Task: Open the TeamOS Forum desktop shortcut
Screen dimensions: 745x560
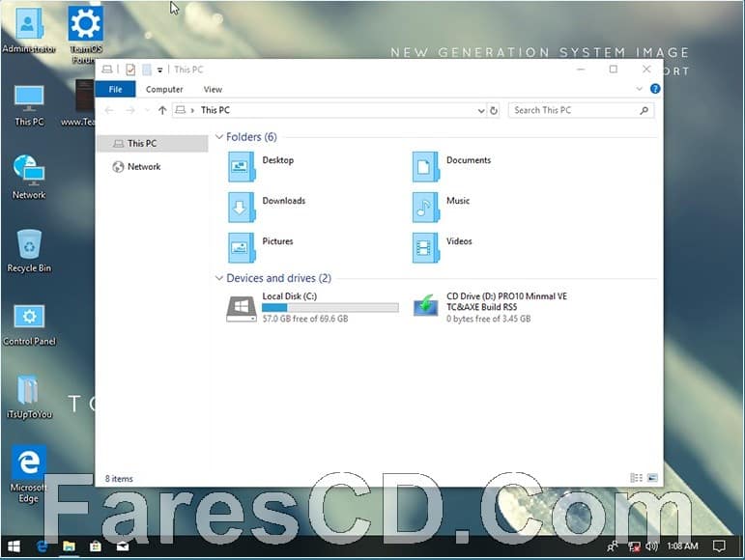Action: point(86,34)
